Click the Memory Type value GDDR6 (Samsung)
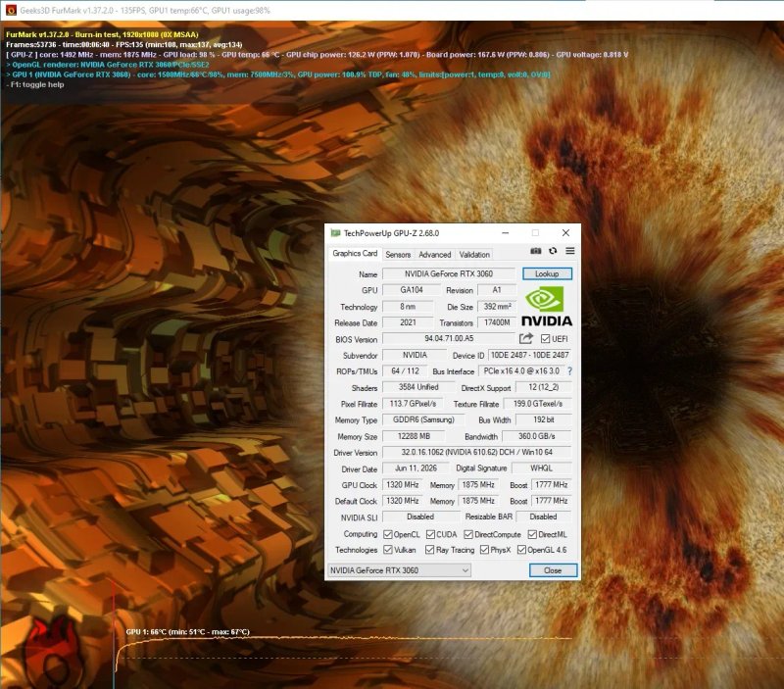Screen dimensions: 784x689 (423, 419)
